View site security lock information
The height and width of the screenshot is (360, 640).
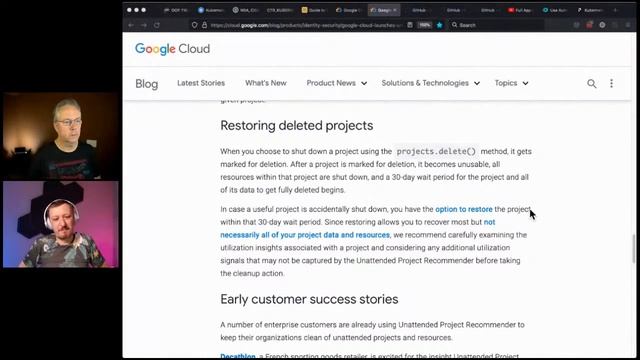(204, 25)
